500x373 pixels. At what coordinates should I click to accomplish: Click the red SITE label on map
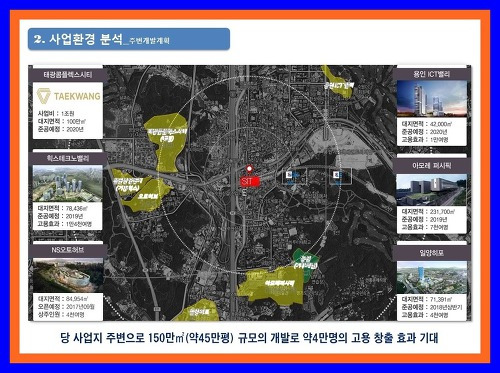coord(250,182)
